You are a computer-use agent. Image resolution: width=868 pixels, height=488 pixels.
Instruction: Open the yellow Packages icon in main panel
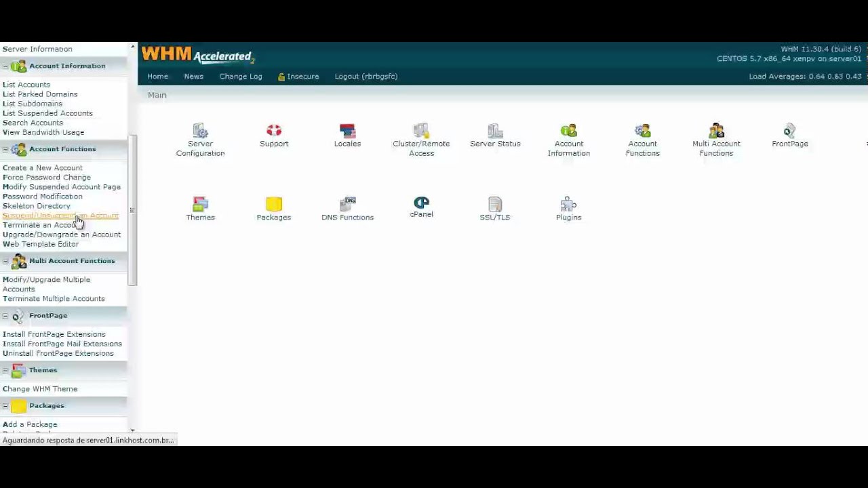[274, 204]
